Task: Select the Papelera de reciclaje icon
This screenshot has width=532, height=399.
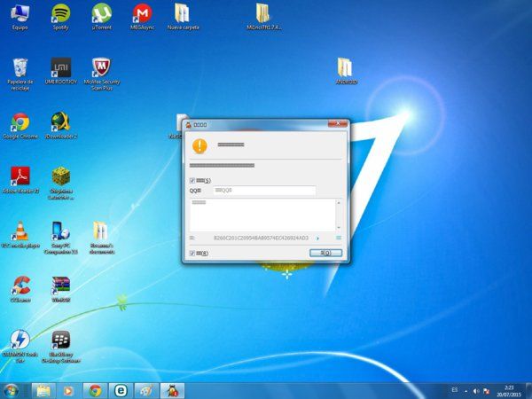Action: (x=20, y=74)
